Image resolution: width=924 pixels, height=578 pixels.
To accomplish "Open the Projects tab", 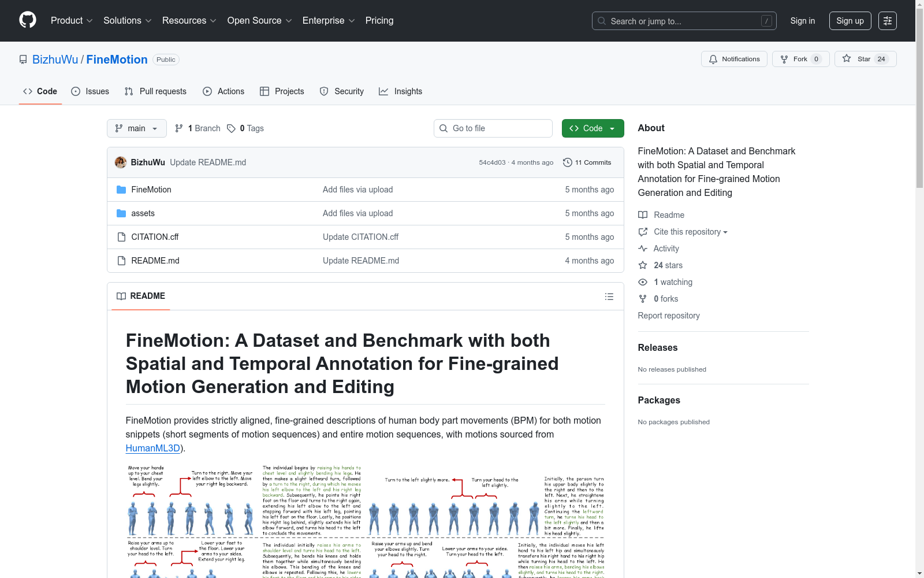I will [282, 91].
